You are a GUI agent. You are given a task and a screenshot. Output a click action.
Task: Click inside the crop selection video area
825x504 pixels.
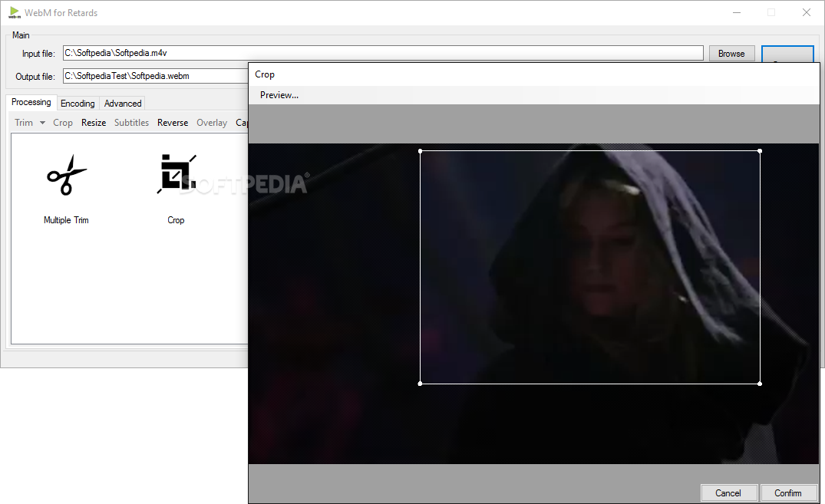click(x=590, y=267)
